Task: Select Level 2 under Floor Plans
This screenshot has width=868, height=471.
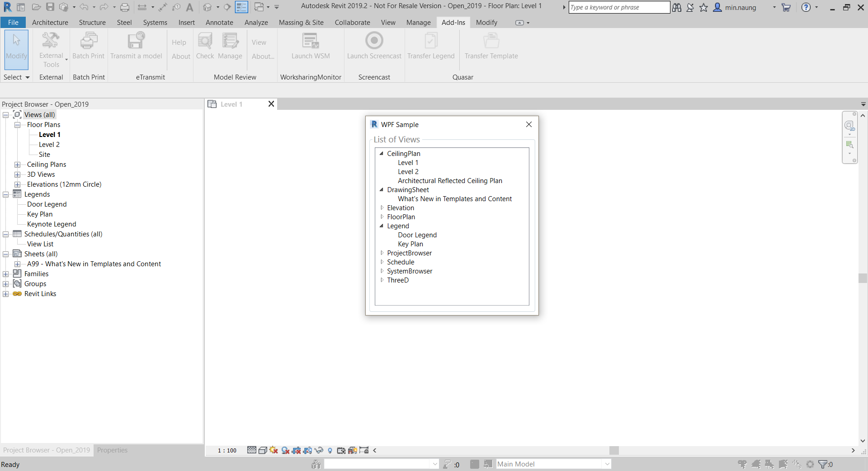Action: (49, 145)
